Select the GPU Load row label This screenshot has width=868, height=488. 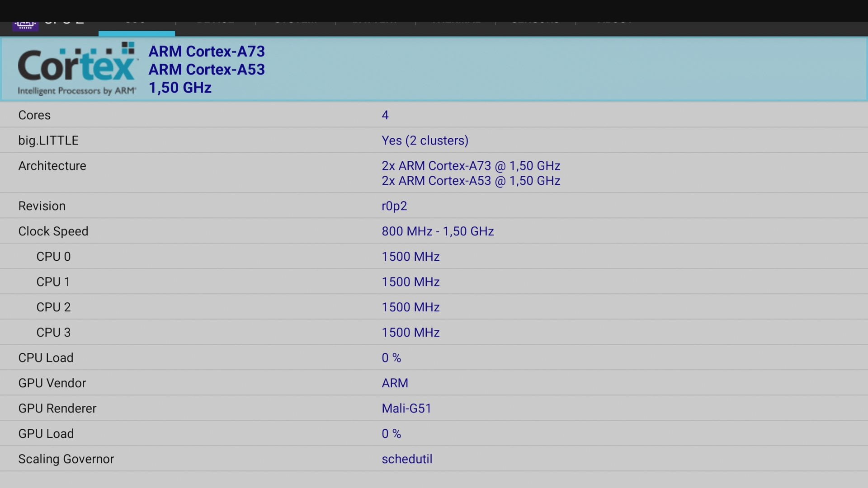pyautogui.click(x=46, y=434)
